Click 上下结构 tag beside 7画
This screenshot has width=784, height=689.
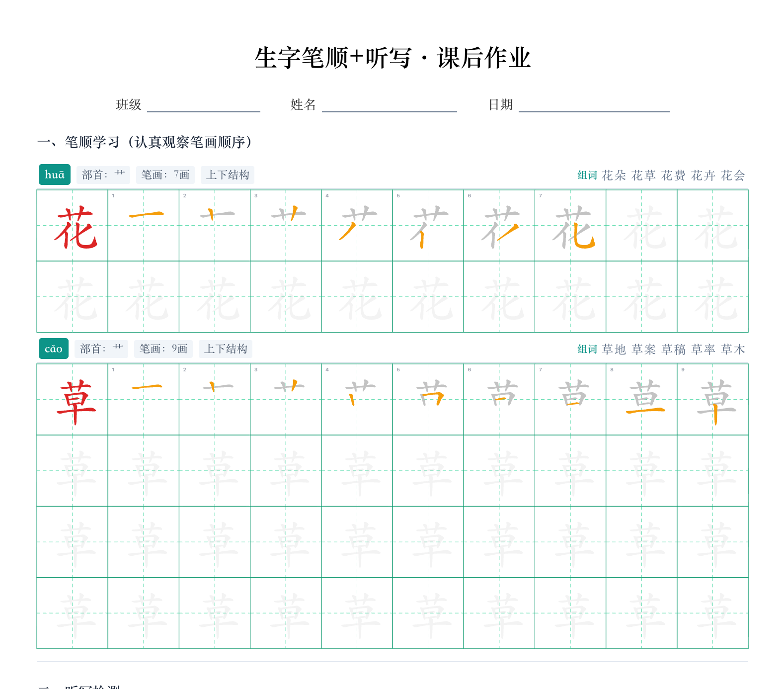point(228,175)
